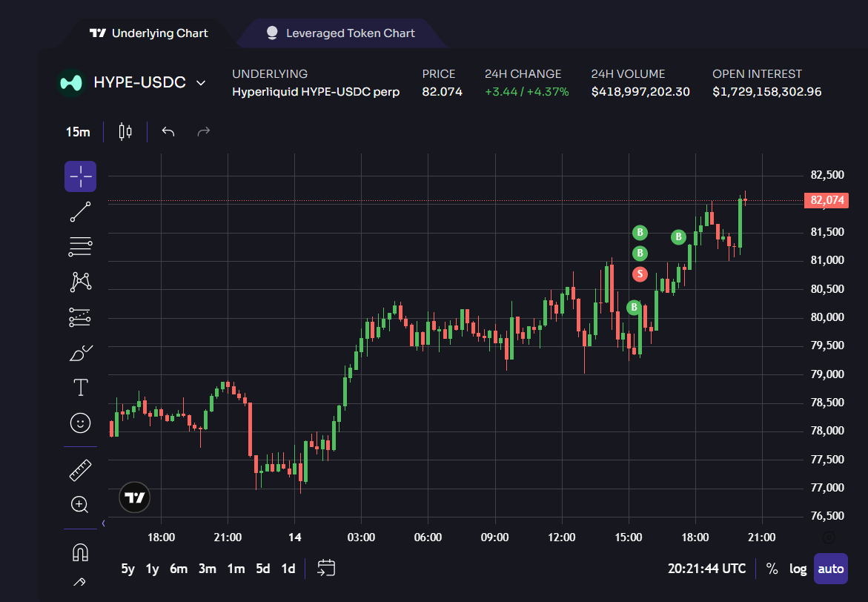This screenshot has height=602, width=868.
Task: Select the crosshair cursor tool
Action: pyautogui.click(x=80, y=176)
